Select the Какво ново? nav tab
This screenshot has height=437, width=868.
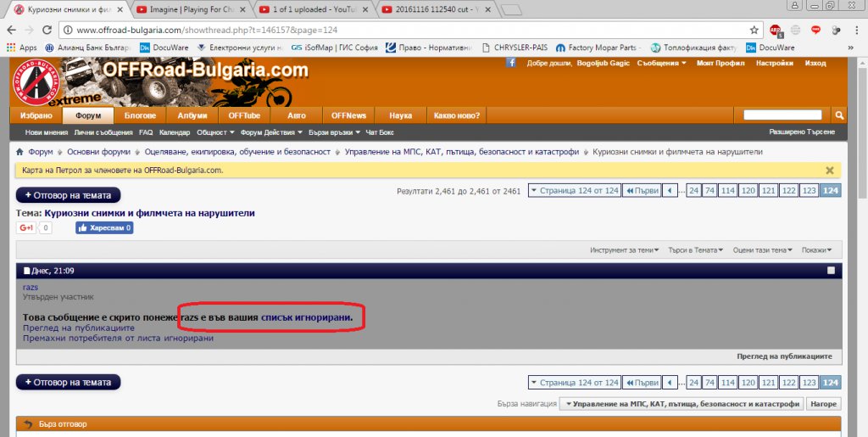click(x=457, y=115)
